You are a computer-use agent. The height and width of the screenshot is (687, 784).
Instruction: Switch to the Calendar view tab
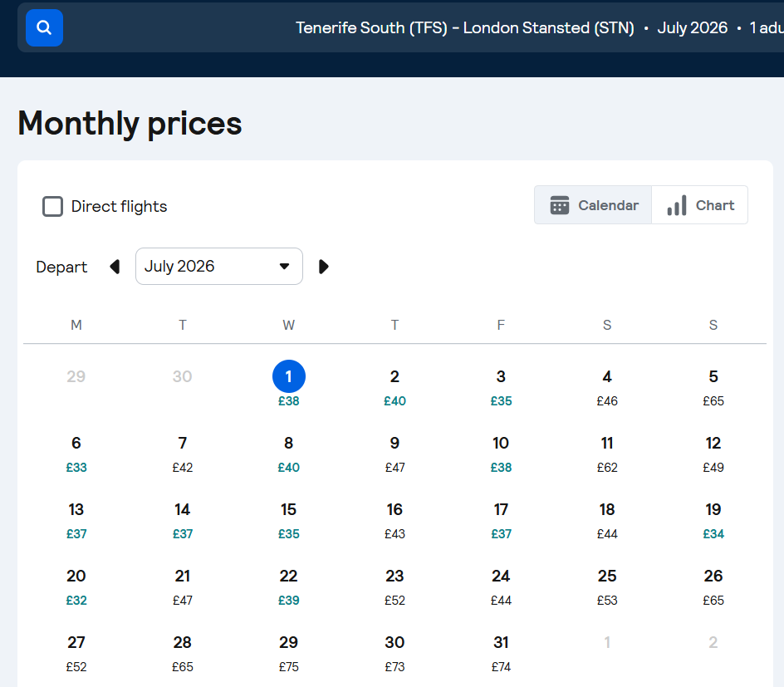point(594,205)
